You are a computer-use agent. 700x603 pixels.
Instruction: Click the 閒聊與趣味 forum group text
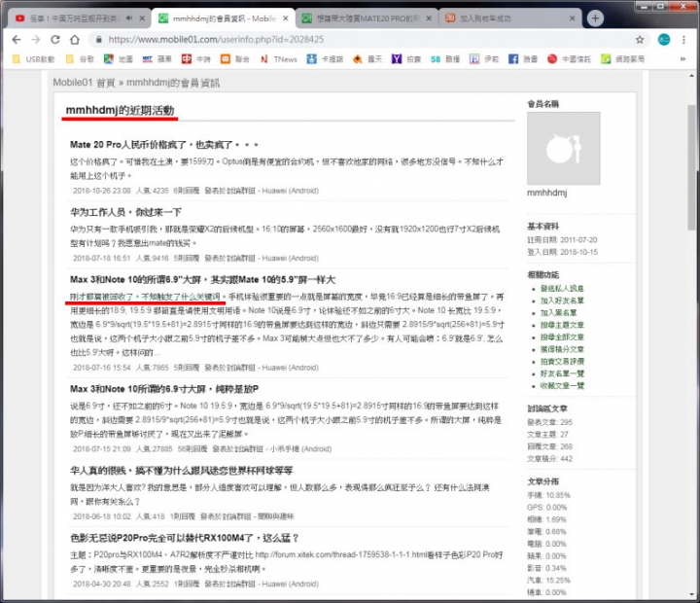click(276, 516)
